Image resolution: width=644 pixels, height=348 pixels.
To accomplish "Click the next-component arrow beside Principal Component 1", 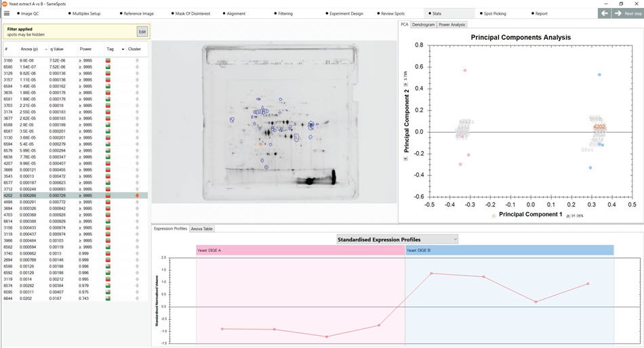I will pos(569,215).
